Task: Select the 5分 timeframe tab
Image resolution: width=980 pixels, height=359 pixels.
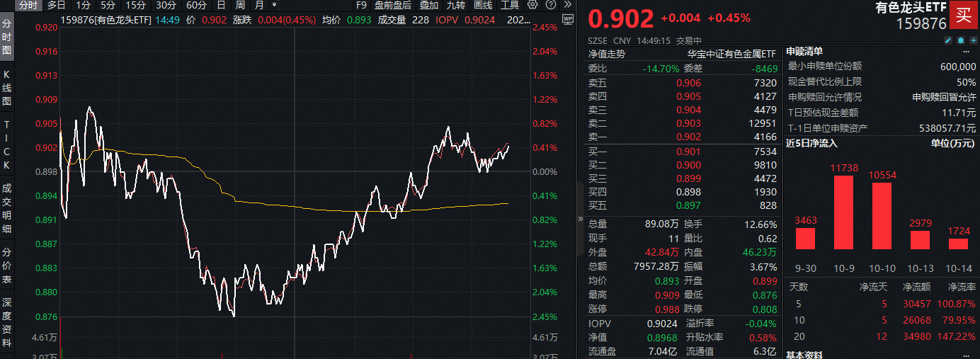Action: pos(108,5)
